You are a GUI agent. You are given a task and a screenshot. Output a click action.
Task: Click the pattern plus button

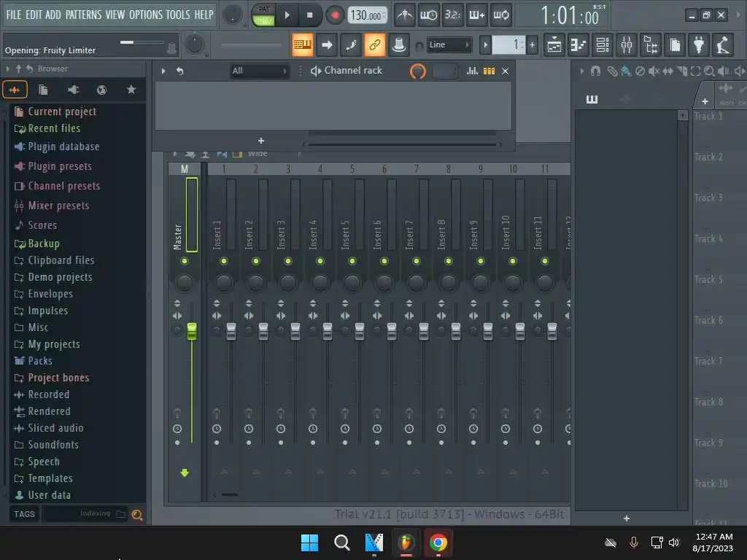point(532,45)
